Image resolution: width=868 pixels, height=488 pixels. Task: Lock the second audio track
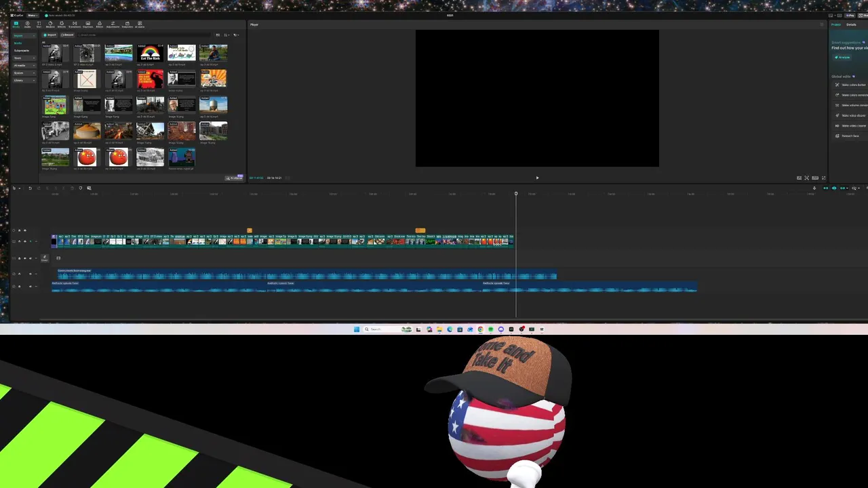[x=19, y=286]
